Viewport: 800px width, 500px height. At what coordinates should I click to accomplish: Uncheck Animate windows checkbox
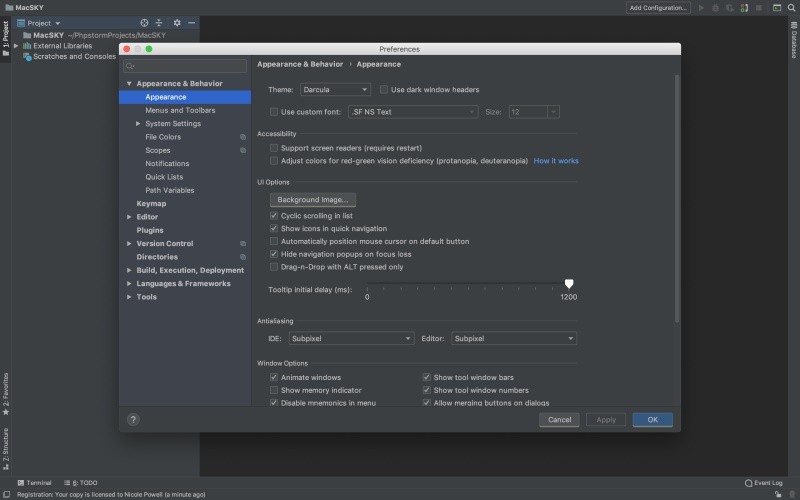274,378
